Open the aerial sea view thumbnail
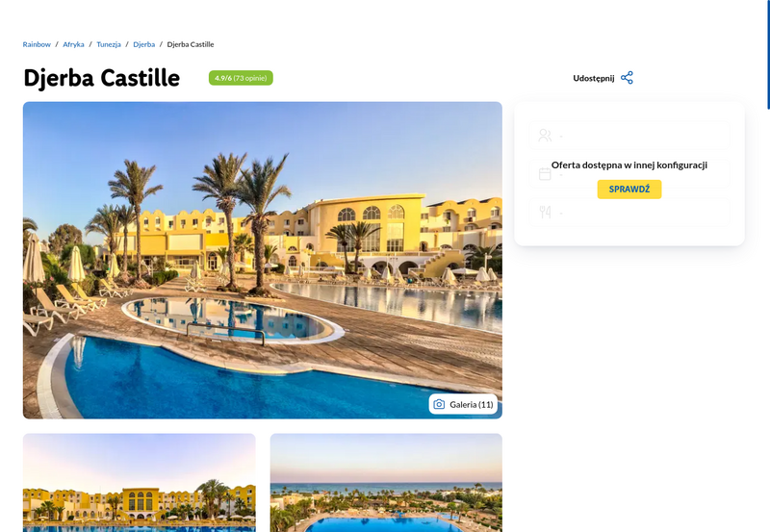 point(386,482)
